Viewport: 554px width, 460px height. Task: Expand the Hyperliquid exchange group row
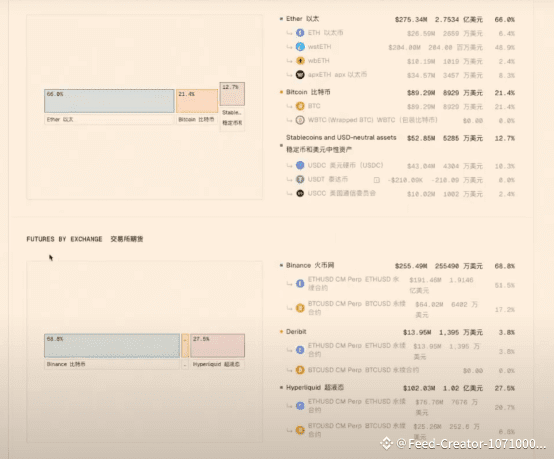[x=397, y=388]
